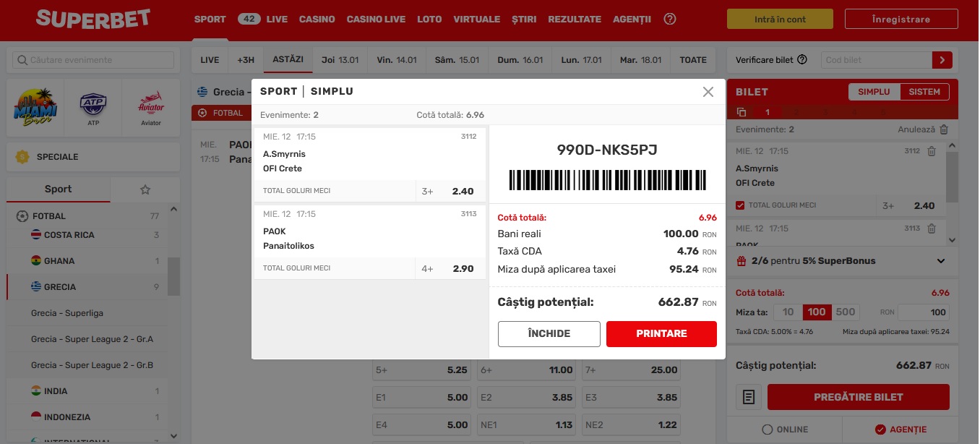Close the Sport Simplu ticket dialog
Screen dimensions: 980x444
click(708, 92)
